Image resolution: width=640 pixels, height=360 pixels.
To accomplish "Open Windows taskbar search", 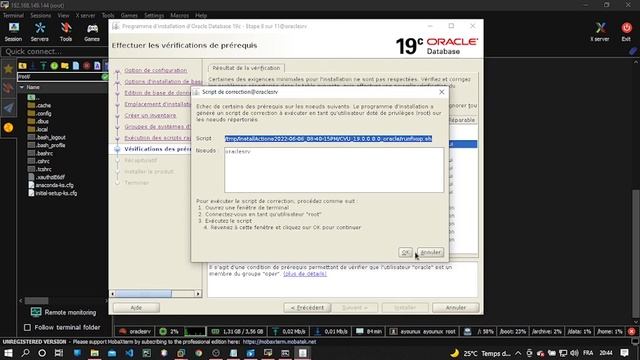I will [x=25, y=353].
